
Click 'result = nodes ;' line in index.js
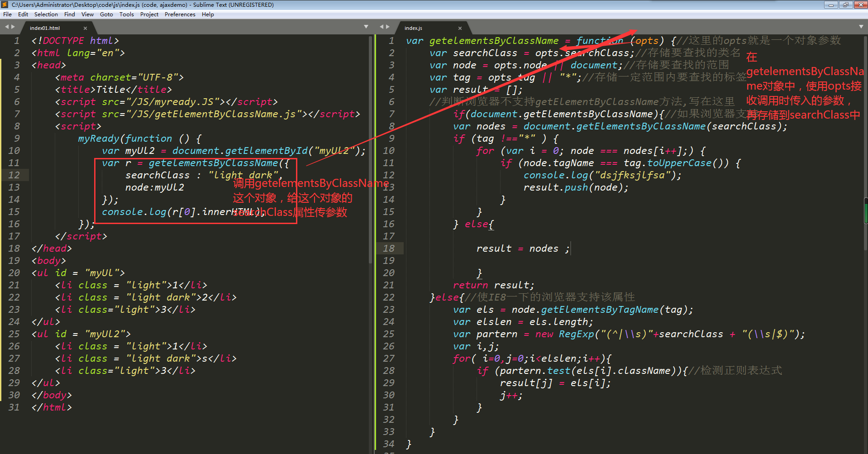pos(523,249)
